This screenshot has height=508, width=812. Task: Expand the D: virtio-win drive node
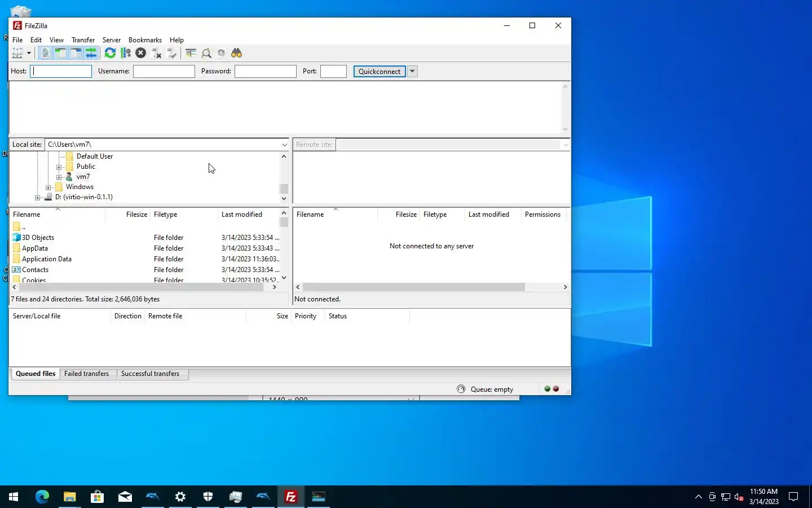click(38, 198)
